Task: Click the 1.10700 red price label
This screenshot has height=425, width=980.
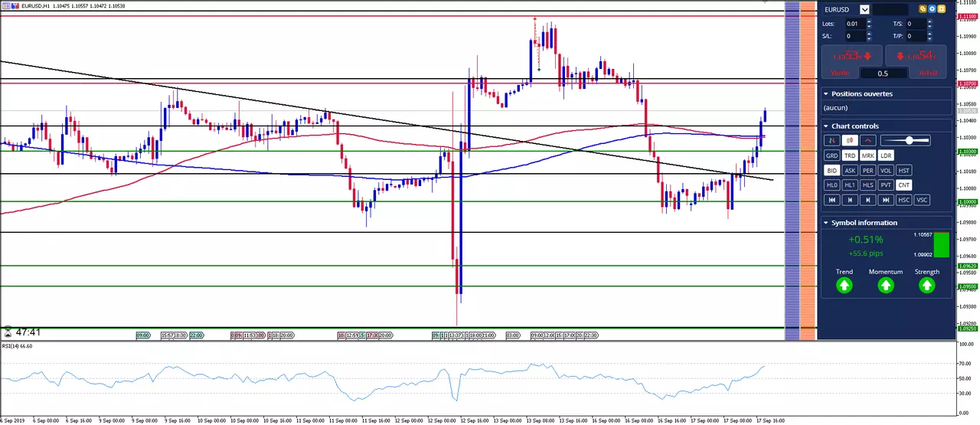Action: tap(967, 83)
